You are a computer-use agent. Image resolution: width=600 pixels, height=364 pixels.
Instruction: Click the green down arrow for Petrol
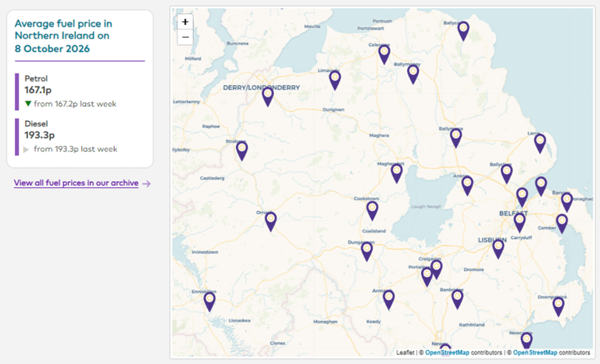click(x=27, y=103)
